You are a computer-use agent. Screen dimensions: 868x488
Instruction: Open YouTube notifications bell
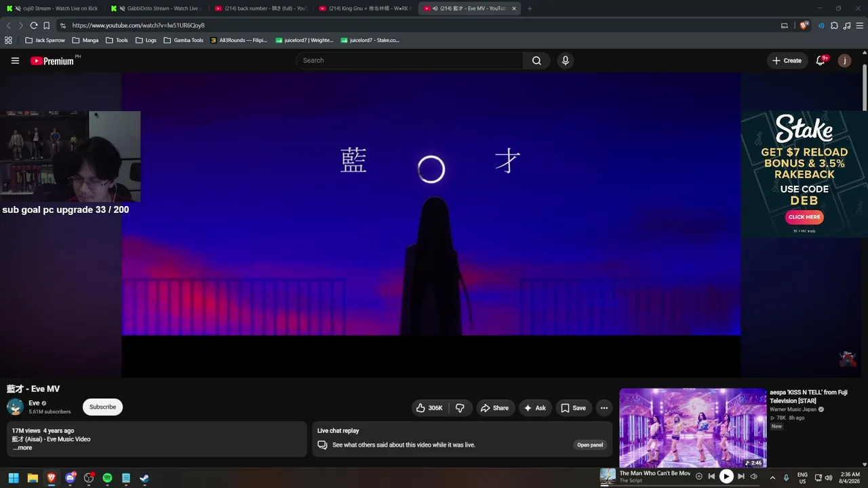click(x=821, y=60)
